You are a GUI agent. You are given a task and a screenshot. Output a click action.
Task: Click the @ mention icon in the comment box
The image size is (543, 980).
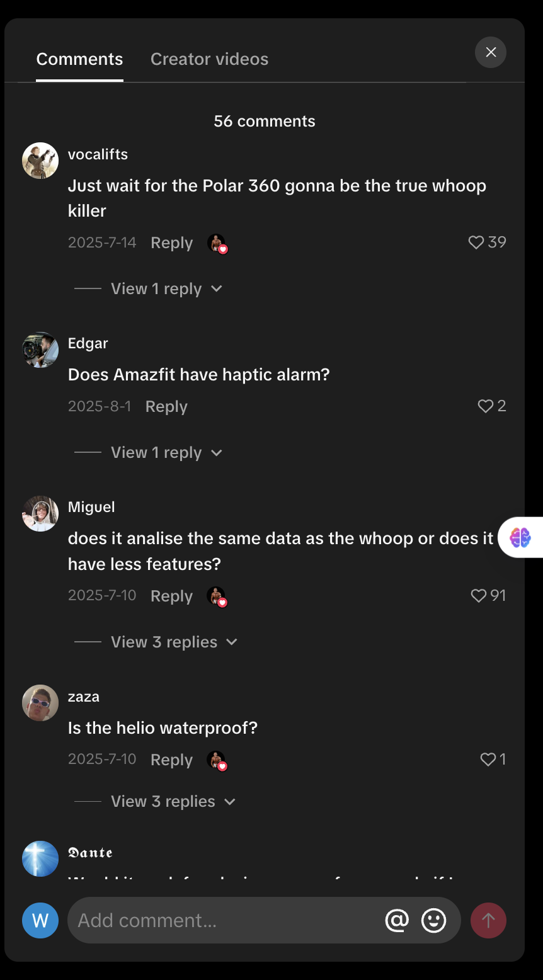tap(397, 920)
